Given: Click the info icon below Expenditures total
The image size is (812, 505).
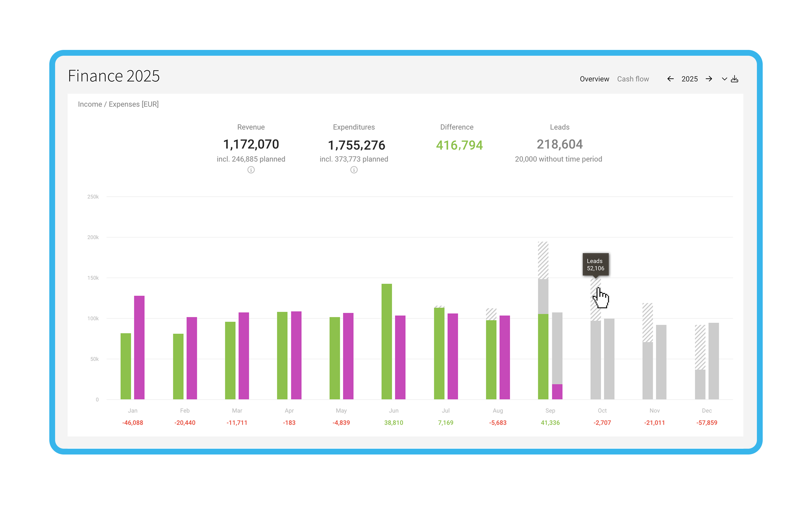Looking at the screenshot, I should point(354,170).
